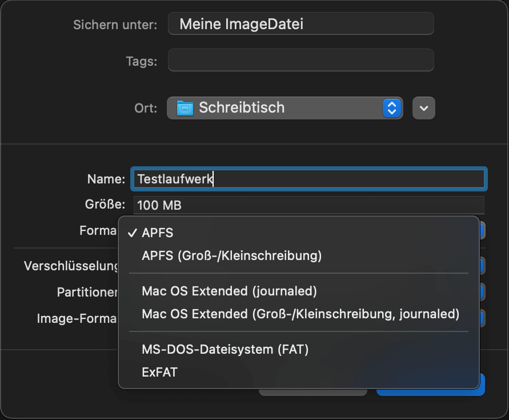
Task: Expand the save dialog with chevron button
Action: (424, 108)
